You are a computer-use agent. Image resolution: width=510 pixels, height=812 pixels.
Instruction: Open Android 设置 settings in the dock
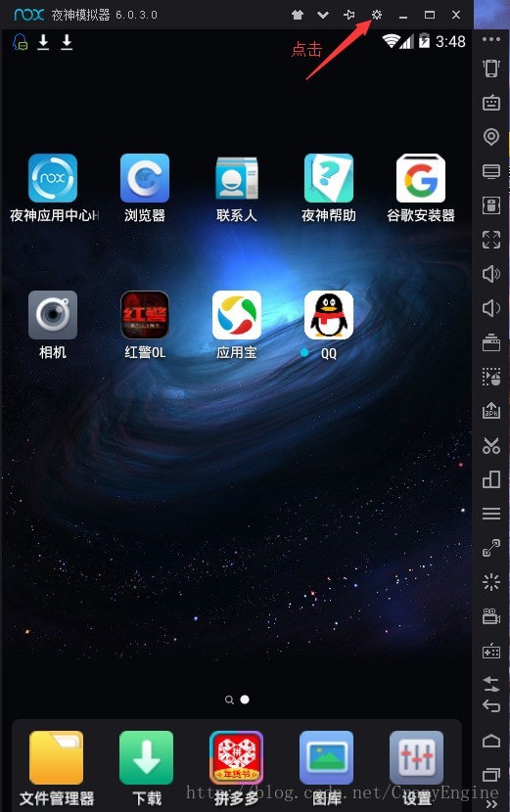point(417,757)
